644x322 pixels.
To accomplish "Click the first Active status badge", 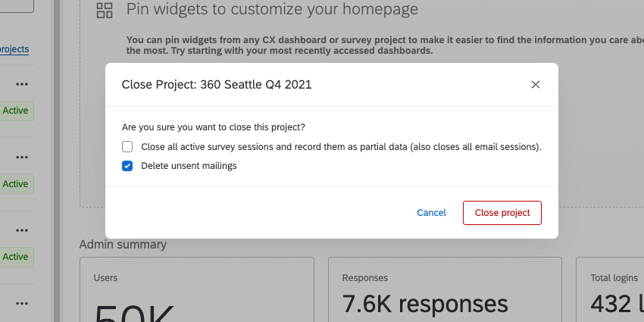I will tap(15, 111).
